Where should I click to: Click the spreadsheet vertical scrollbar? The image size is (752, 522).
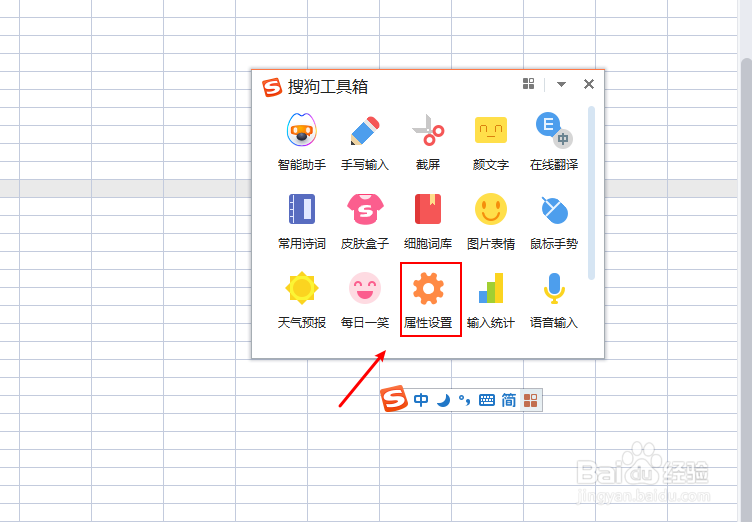click(746, 288)
